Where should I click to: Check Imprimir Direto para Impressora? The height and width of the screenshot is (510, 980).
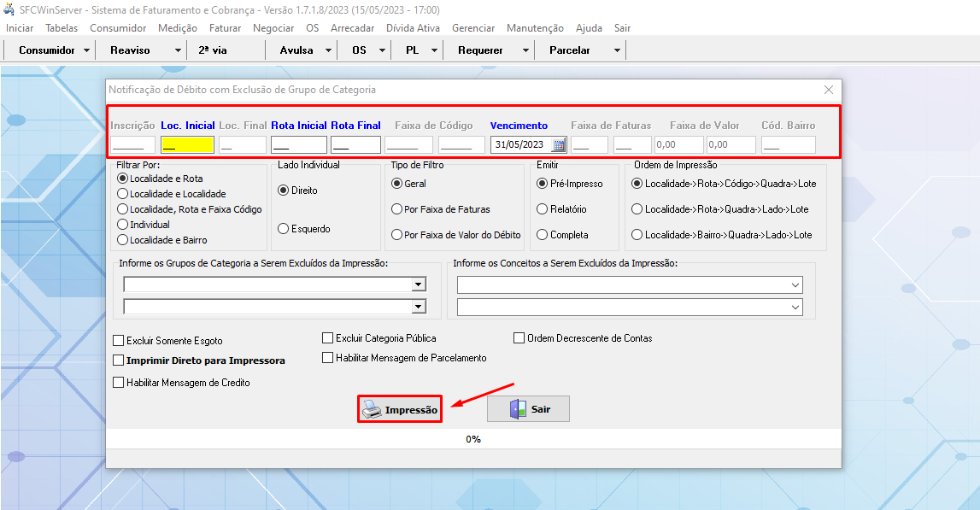click(x=119, y=361)
